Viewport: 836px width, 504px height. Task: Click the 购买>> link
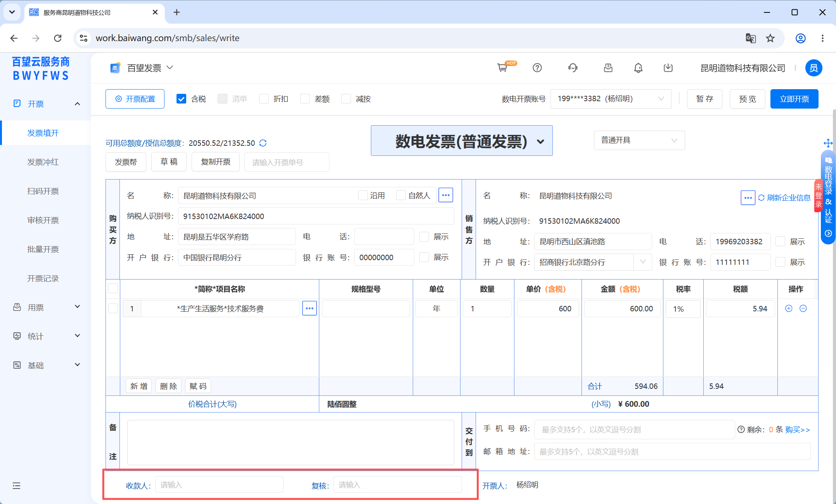point(798,430)
